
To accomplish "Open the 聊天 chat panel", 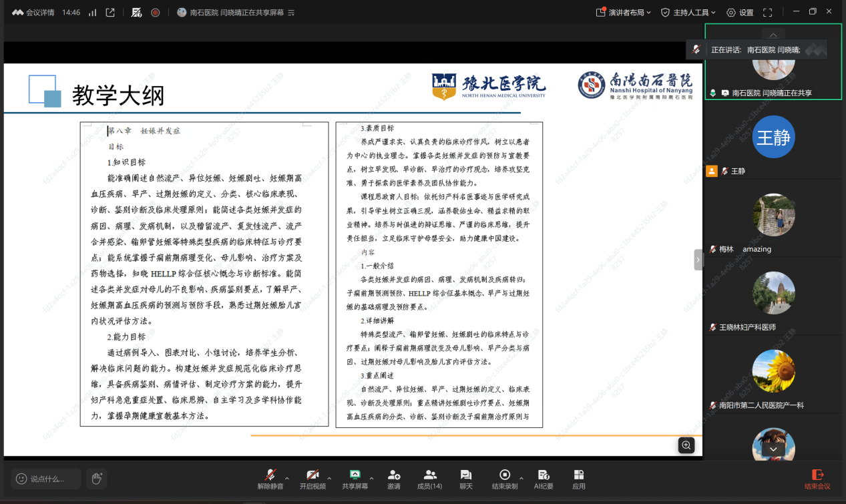I will 466,479.
